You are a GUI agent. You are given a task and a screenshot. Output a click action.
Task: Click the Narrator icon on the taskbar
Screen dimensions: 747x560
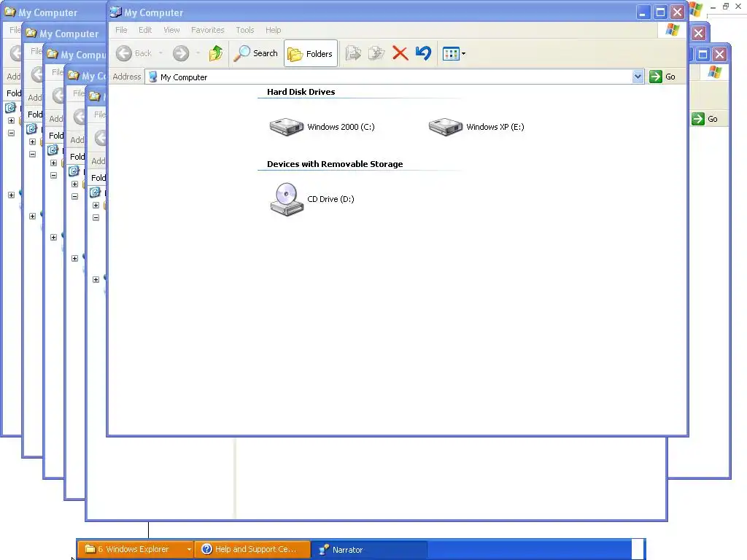click(324, 550)
